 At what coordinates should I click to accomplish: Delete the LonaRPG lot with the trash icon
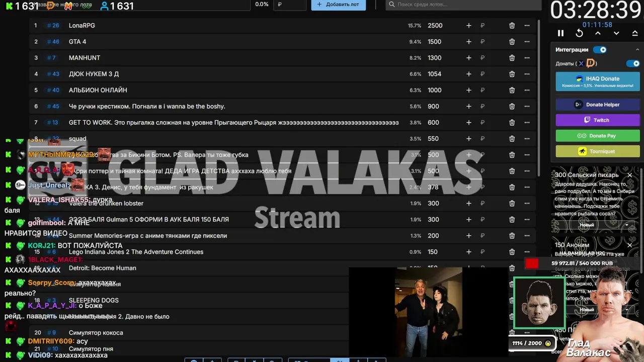pyautogui.click(x=512, y=26)
